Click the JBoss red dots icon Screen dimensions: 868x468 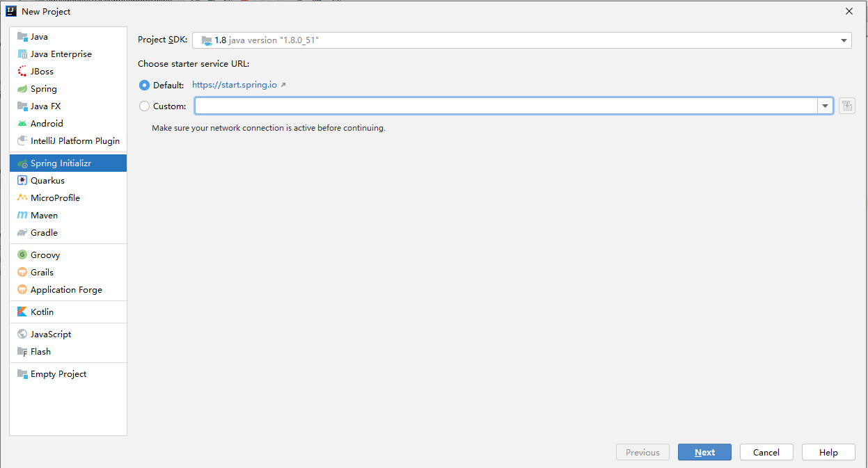(22, 72)
